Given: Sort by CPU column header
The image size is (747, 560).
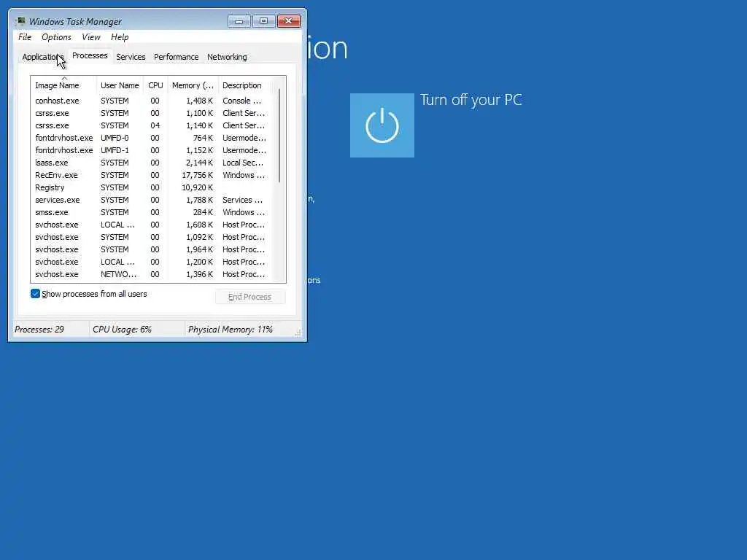Looking at the screenshot, I should pos(155,85).
